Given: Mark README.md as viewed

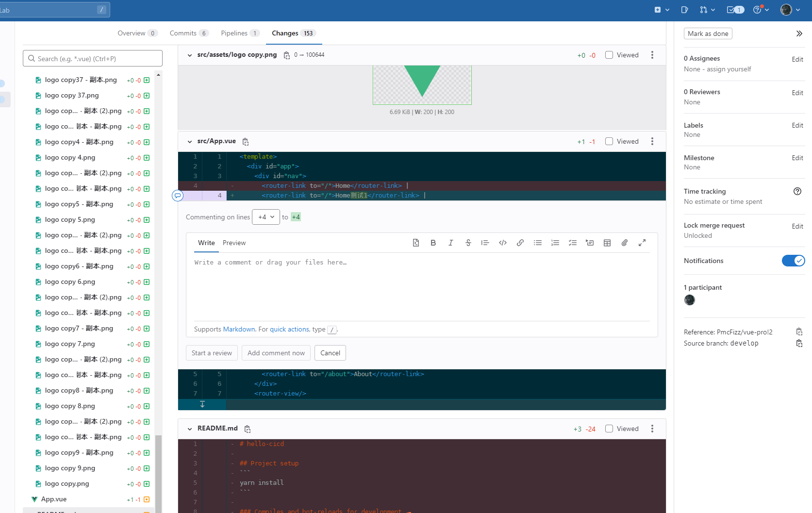Looking at the screenshot, I should [609, 429].
